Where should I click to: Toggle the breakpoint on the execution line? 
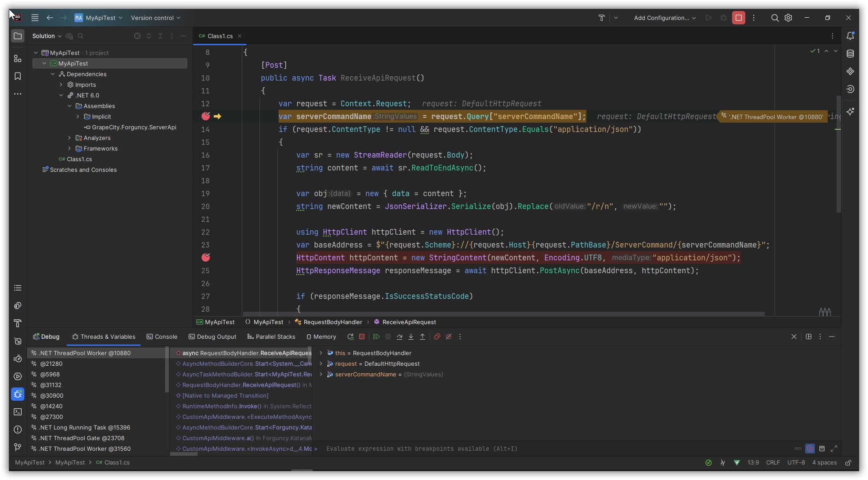[x=205, y=116]
